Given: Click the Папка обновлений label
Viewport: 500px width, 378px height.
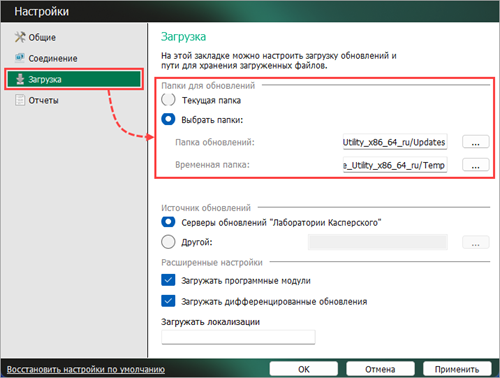Looking at the screenshot, I should coord(215,142).
